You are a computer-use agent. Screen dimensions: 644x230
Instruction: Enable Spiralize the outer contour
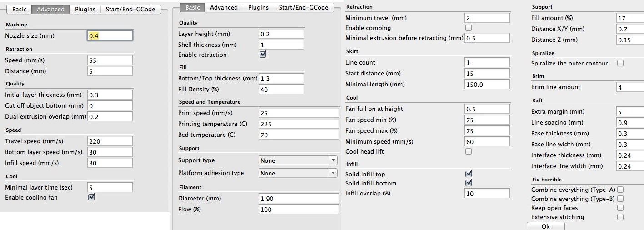pyautogui.click(x=620, y=64)
